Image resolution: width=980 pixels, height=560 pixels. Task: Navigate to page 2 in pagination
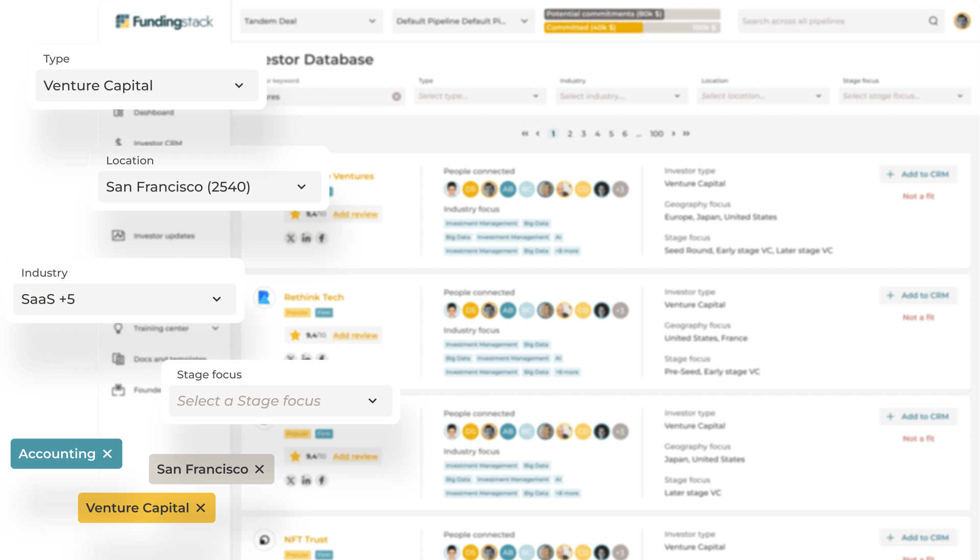(x=569, y=133)
